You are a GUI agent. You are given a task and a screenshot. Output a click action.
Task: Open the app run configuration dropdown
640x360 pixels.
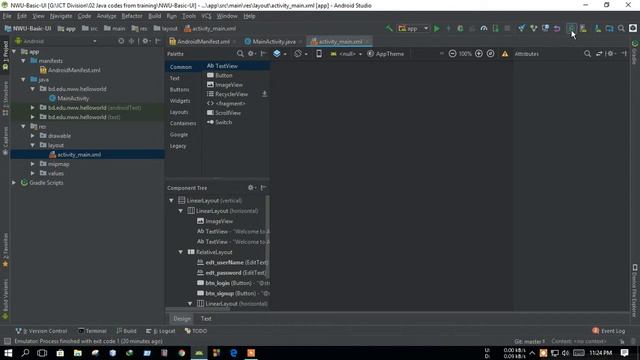(413, 29)
